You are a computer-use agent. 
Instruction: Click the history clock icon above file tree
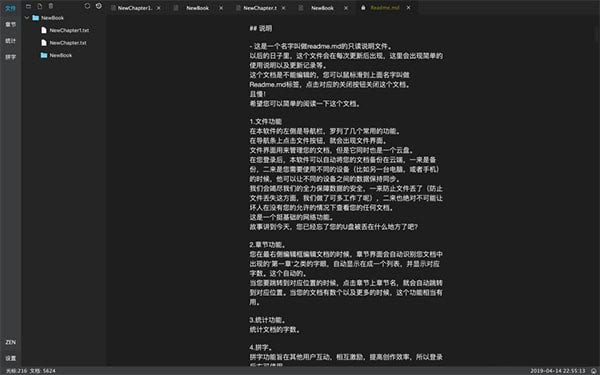[99, 6]
